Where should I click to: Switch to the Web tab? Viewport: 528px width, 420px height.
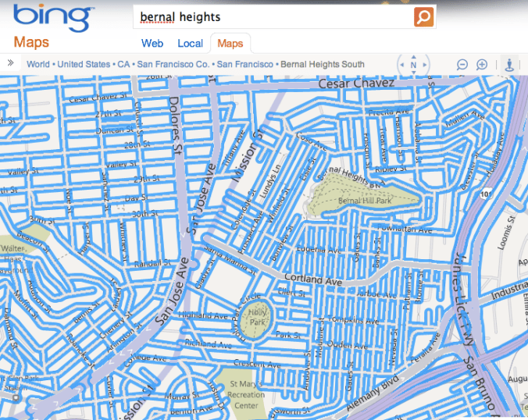point(152,44)
